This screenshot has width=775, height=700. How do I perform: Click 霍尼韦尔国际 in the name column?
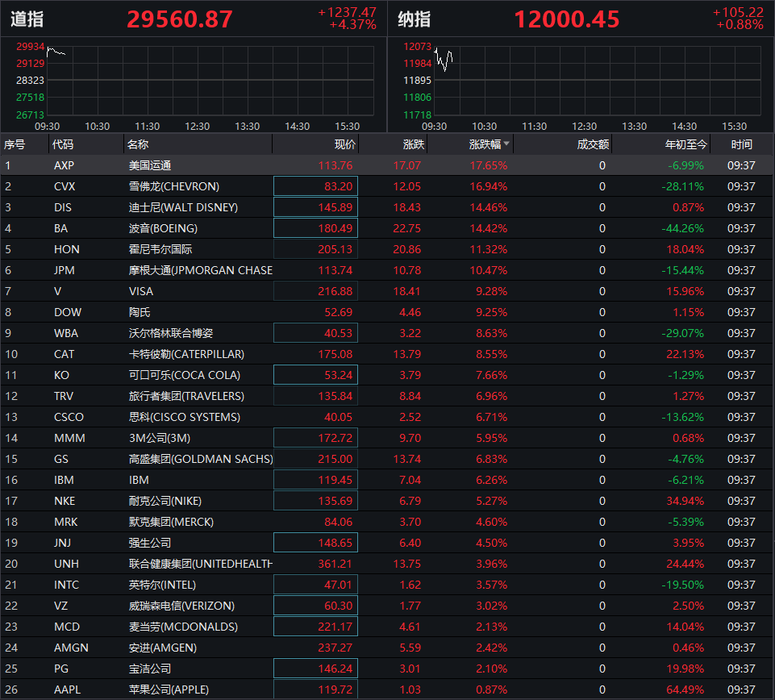(x=160, y=249)
